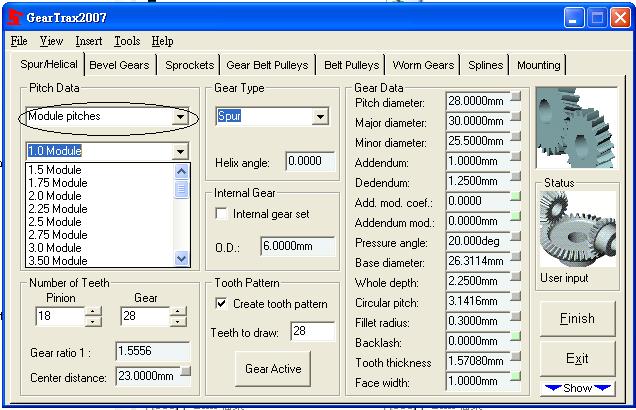Select 1.75 Module from the list
The width and height of the screenshot is (636, 410).
99,183
